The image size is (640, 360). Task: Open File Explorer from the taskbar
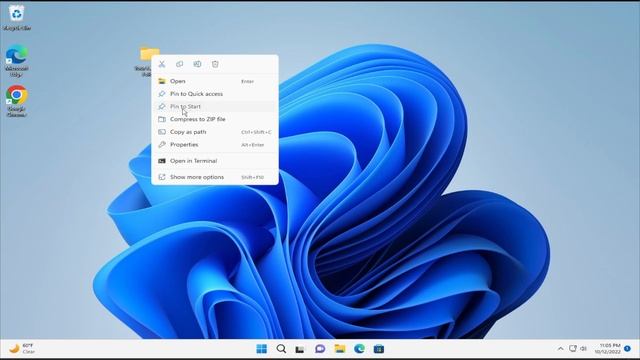(340, 349)
